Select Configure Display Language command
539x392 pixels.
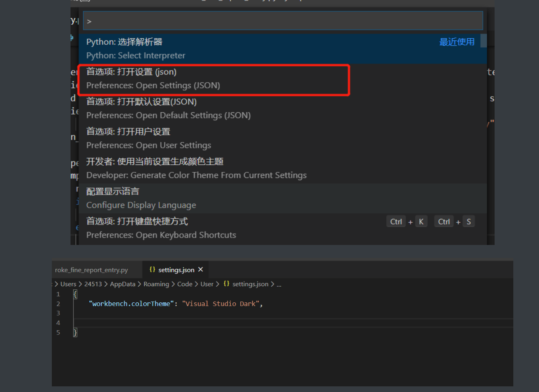[x=283, y=198]
